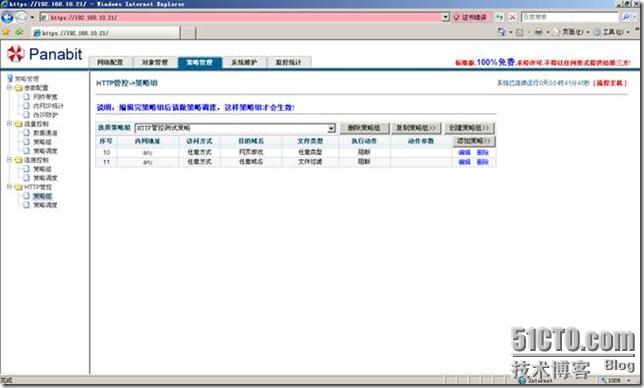Open 内网IP统计 in the tree
This screenshot has height=388, width=644.
tap(48, 106)
